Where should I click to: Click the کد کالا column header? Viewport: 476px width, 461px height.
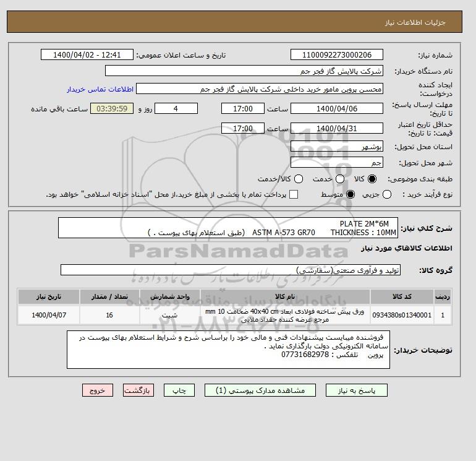402,296
